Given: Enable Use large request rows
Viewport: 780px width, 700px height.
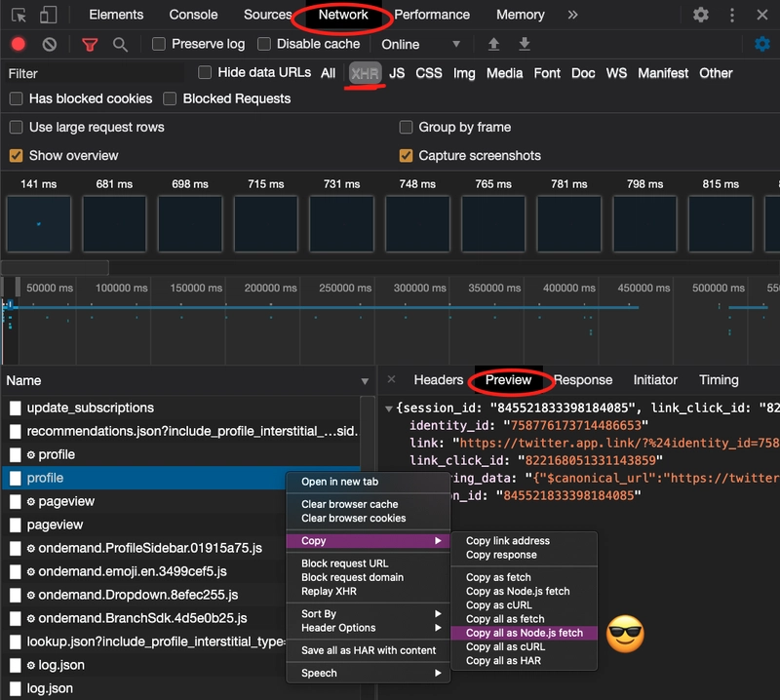Looking at the screenshot, I should tap(17, 128).
